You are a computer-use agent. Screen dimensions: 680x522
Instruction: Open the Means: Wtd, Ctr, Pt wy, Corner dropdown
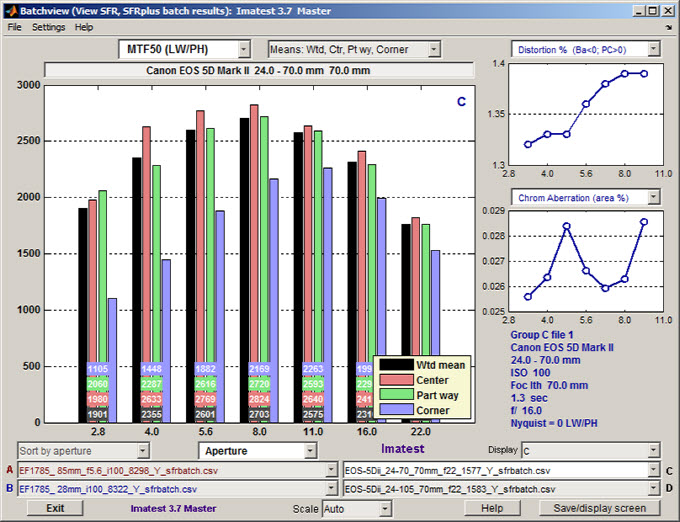coord(354,49)
